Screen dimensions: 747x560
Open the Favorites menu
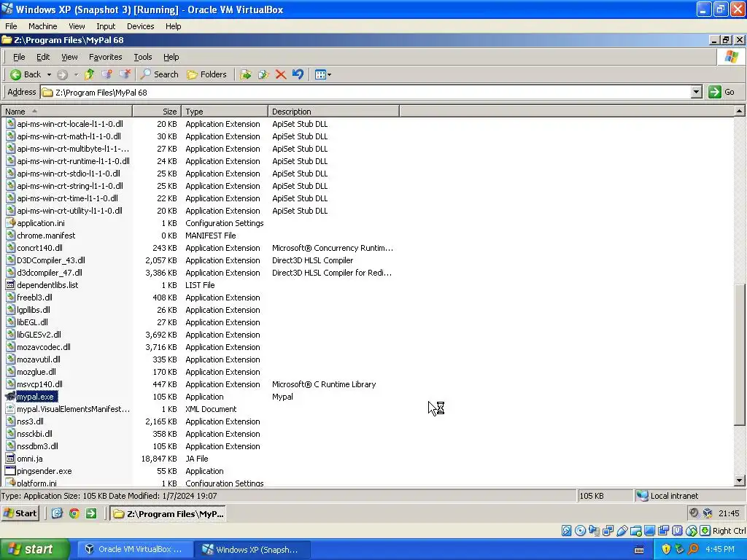pyautogui.click(x=105, y=57)
